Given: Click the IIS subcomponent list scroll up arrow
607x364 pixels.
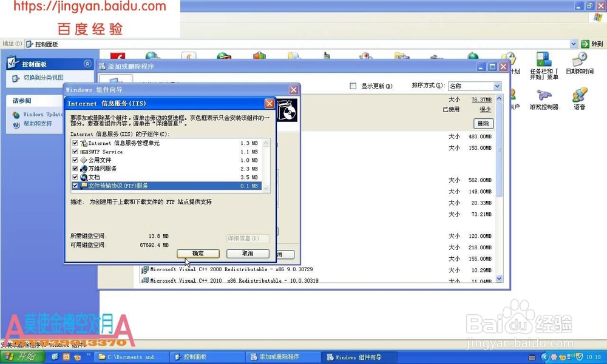Looking at the screenshot, I should (x=266, y=143).
